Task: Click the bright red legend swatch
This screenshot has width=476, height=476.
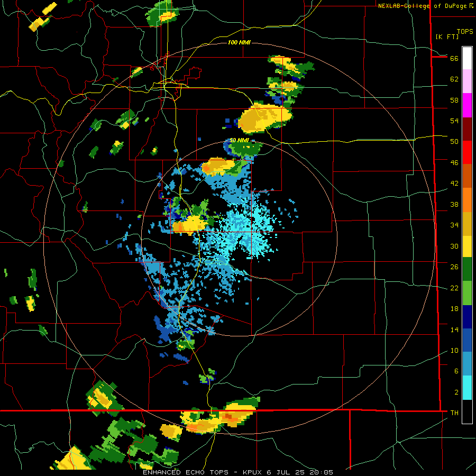Action: point(467,152)
